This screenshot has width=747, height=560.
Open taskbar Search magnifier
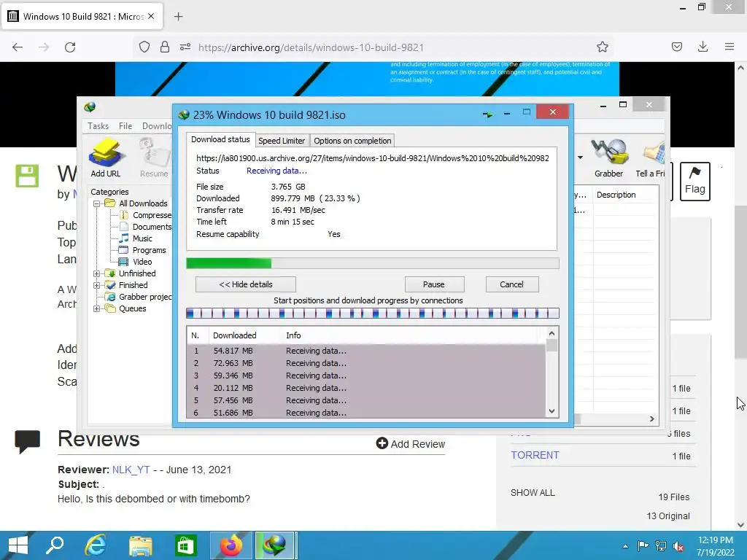[55, 545]
